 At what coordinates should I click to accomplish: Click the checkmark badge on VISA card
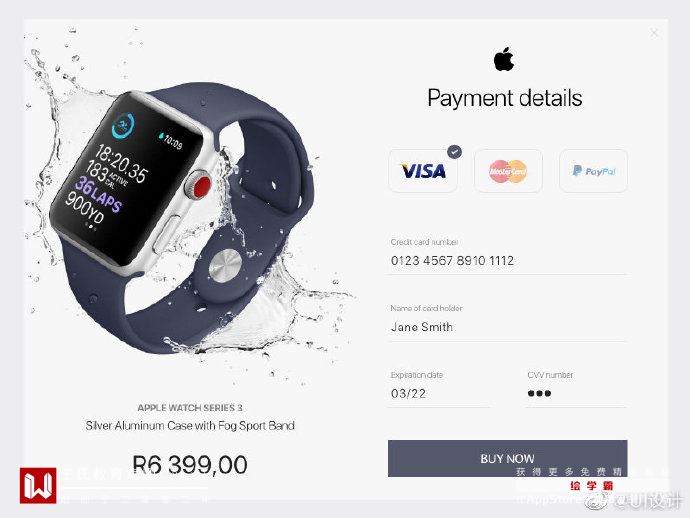[455, 152]
